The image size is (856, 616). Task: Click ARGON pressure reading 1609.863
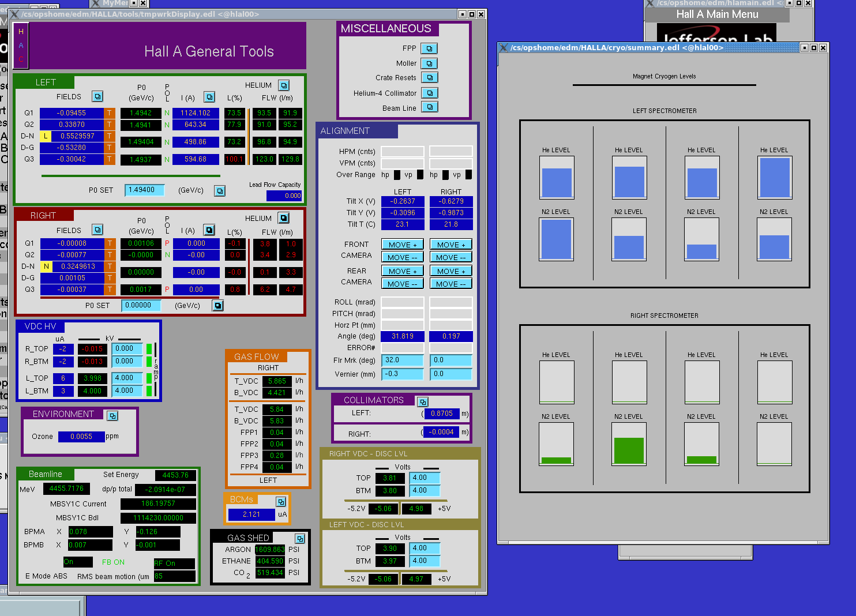click(270, 550)
